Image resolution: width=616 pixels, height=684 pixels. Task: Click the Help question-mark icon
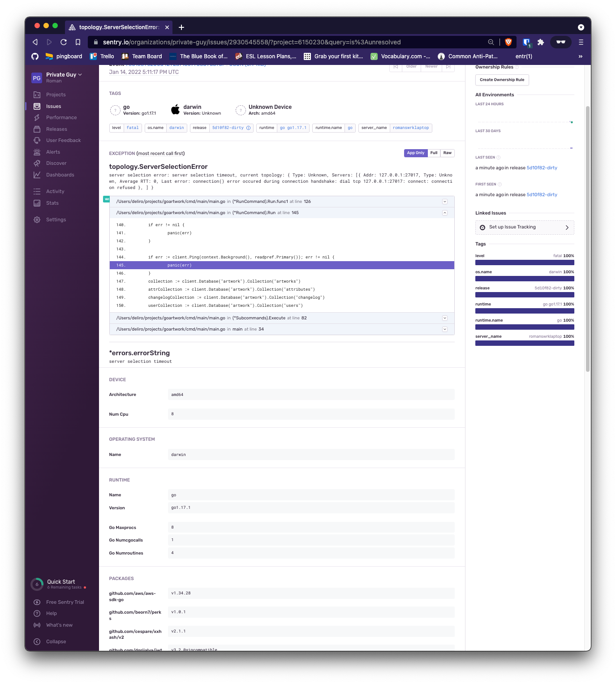[x=37, y=613]
